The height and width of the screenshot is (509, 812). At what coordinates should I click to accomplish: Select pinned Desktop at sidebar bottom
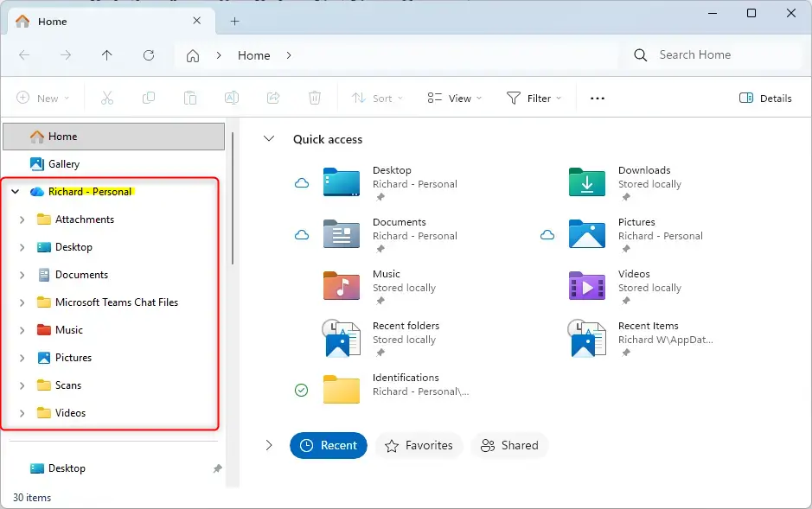[x=67, y=468]
